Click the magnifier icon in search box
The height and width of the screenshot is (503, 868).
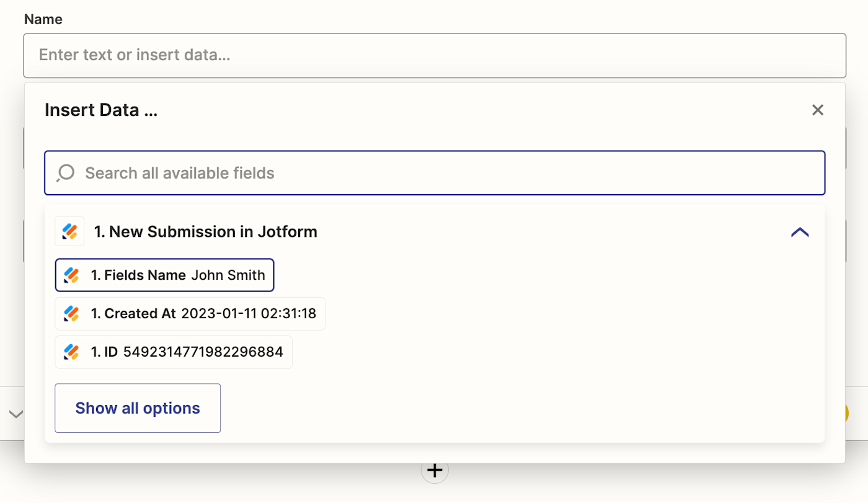coord(66,173)
